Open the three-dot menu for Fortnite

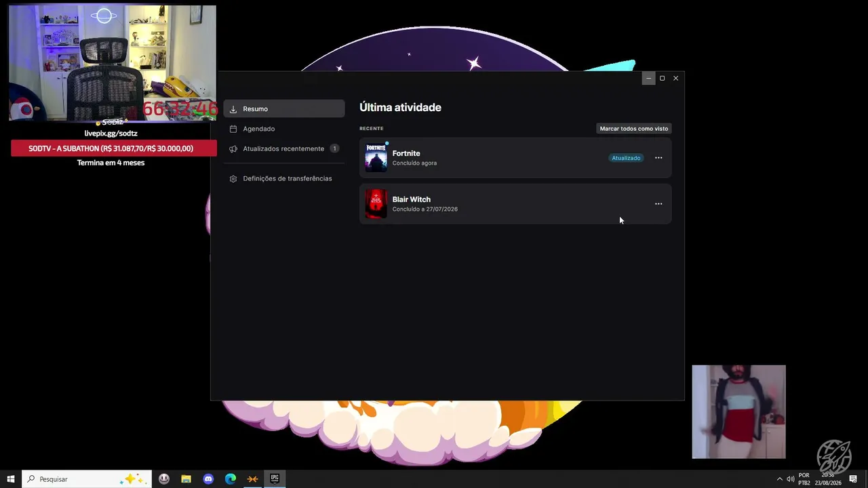point(658,158)
